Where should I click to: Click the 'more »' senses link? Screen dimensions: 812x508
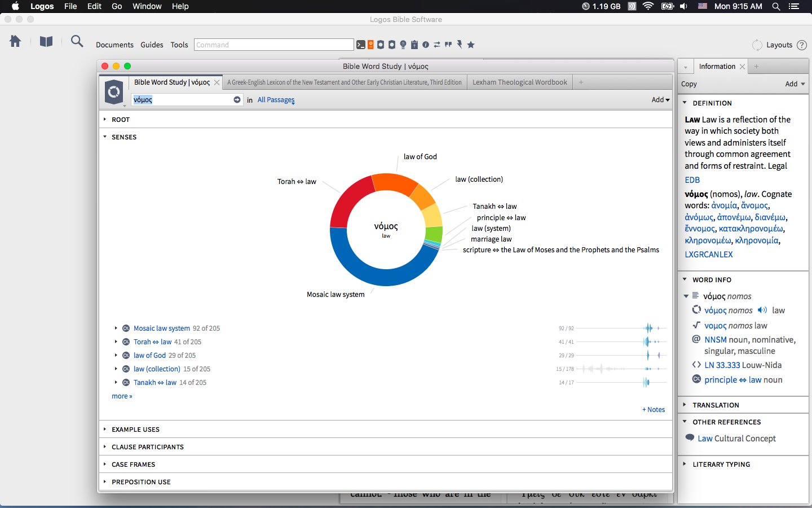pos(122,396)
